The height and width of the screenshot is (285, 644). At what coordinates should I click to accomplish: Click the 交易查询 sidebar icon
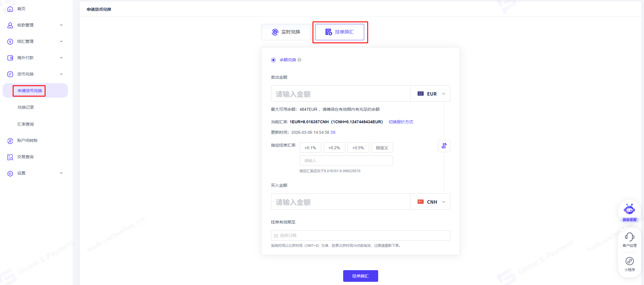point(10,157)
